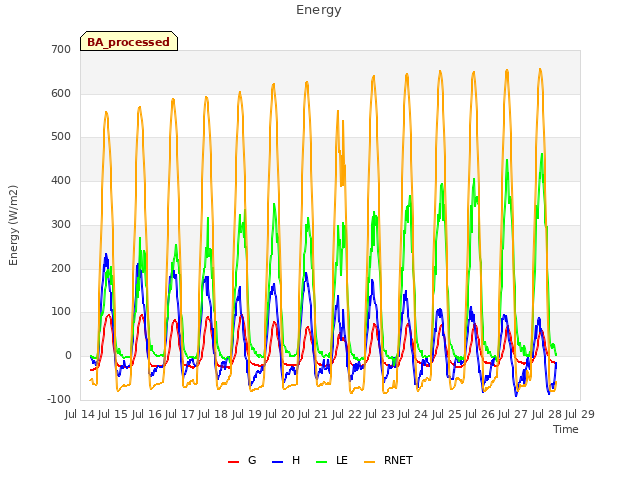Select the RNET legend label
640x480 pixels.
[398, 460]
